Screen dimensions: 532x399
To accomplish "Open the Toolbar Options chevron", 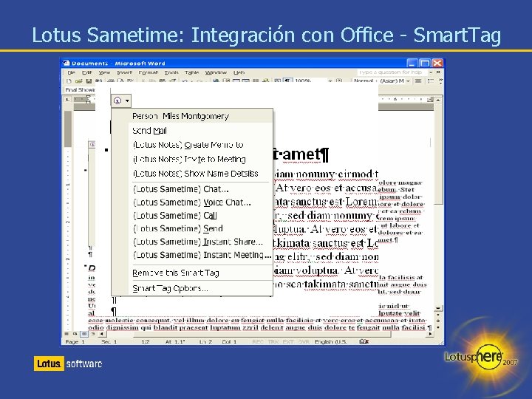I will (x=440, y=81).
